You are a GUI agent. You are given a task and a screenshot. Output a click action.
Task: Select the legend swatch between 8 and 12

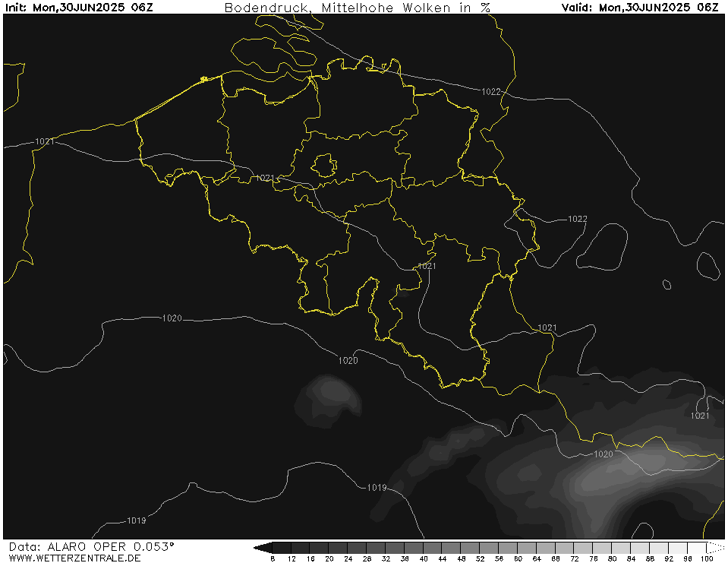coord(282,548)
